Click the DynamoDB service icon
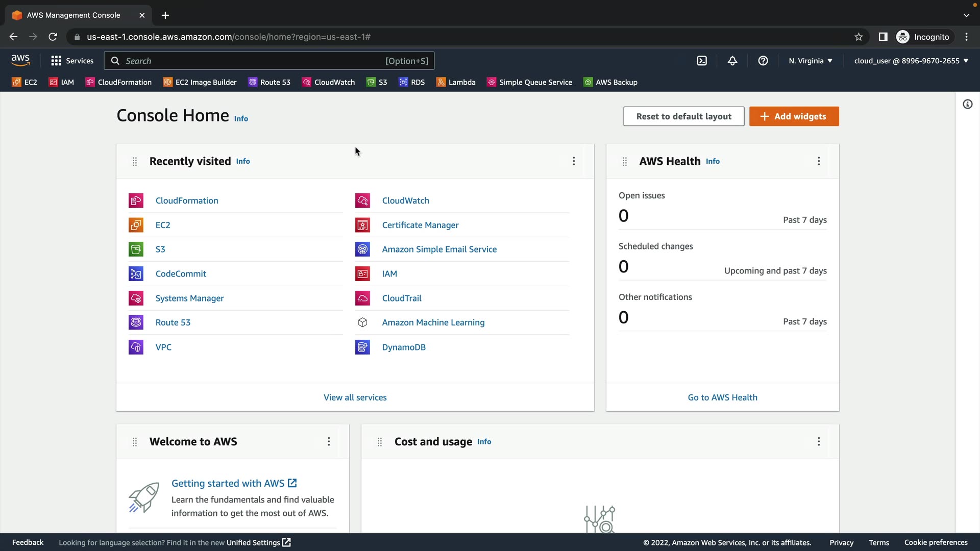 pyautogui.click(x=362, y=347)
